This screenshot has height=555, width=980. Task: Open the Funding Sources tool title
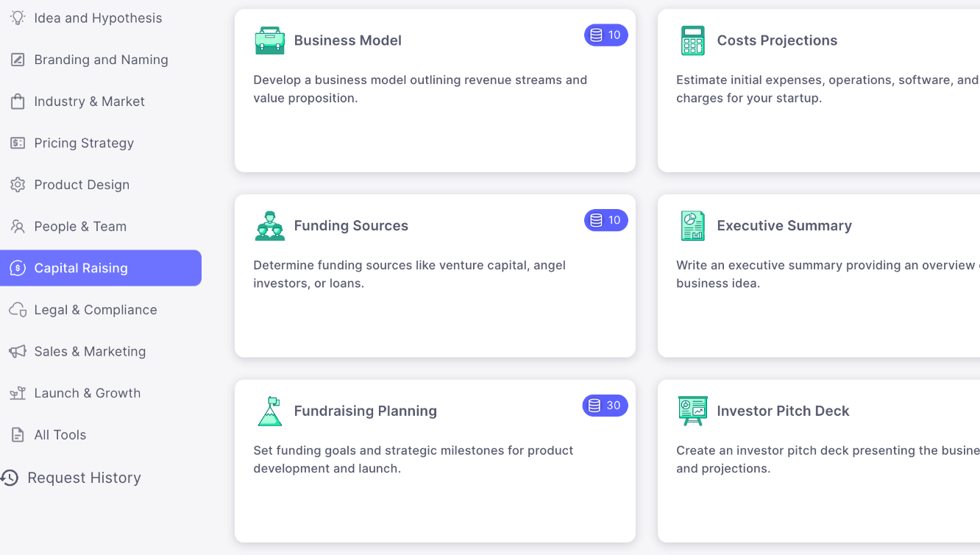[x=351, y=226]
